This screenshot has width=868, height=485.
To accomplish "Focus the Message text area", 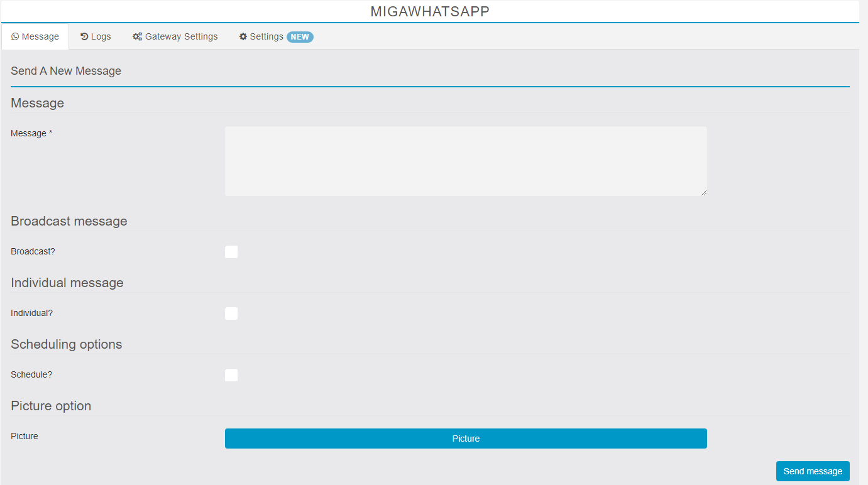I will pos(466,161).
